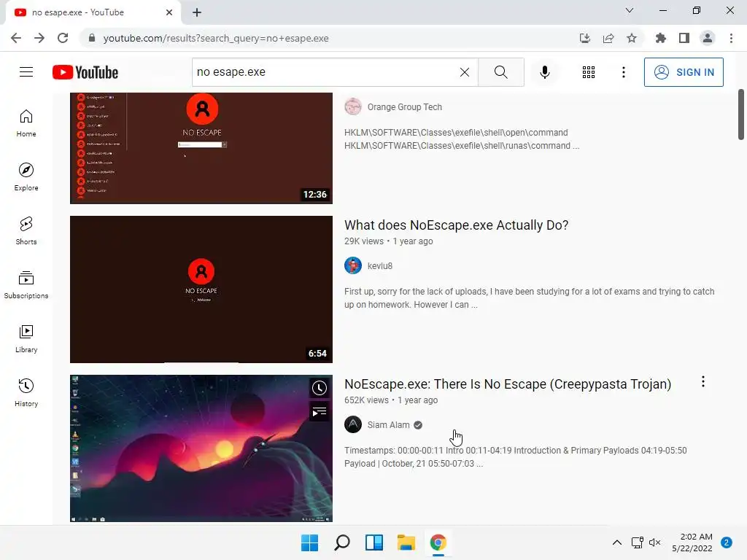
Task: Click the page vertical scrollbar
Action: pyautogui.click(x=741, y=114)
